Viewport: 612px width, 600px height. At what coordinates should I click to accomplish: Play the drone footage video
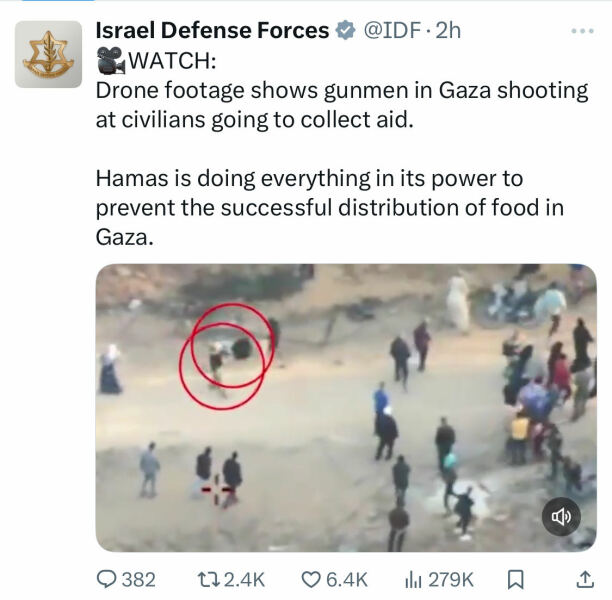pos(345,407)
